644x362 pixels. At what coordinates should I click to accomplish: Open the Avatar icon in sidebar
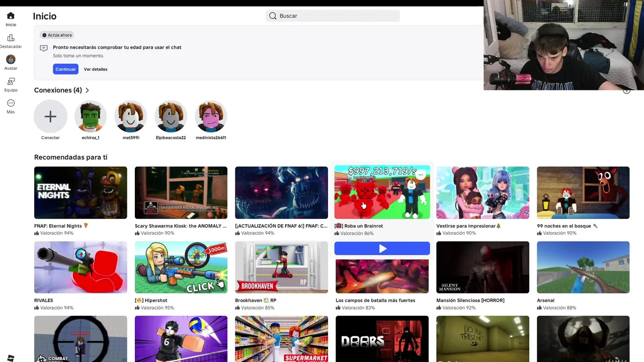click(11, 59)
